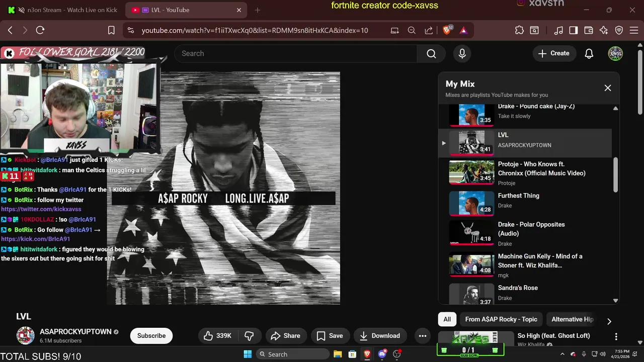The width and height of the screenshot is (644, 362).
Task: Open the browser extensions puzzle icon
Action: tap(520, 30)
